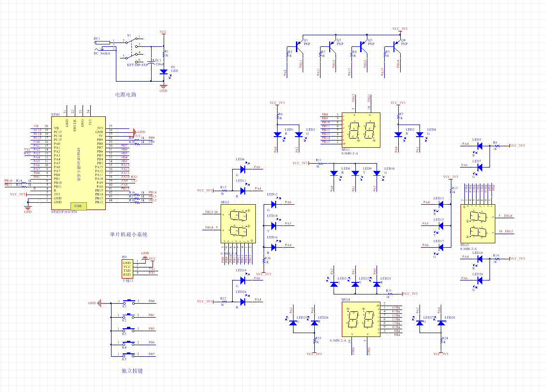This screenshot has width=546, height=392.
Task: Select the LED6 diode near SEG2
Action: (243, 169)
